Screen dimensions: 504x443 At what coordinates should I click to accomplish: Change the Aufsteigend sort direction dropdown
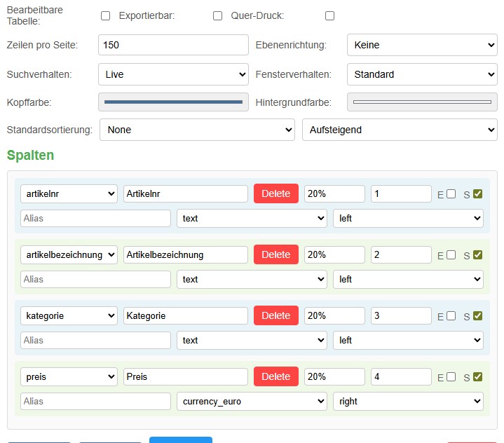399,130
